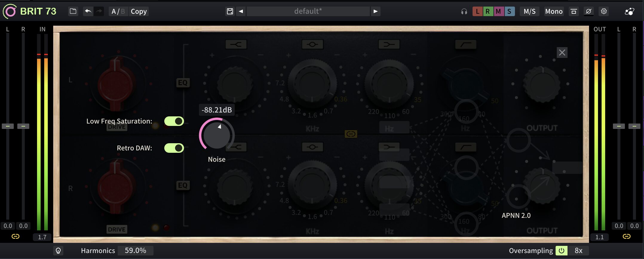
Task: Toggle the lightbulb hints icon
Action: [x=58, y=251]
